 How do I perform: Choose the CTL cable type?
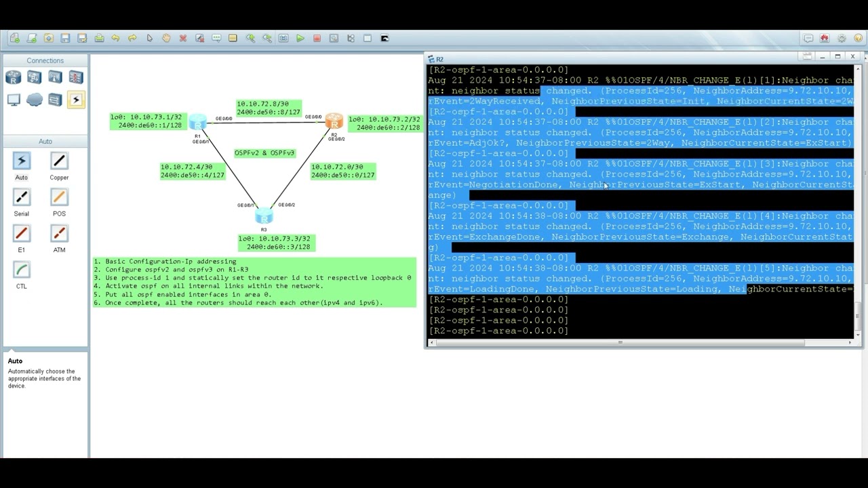(22, 270)
